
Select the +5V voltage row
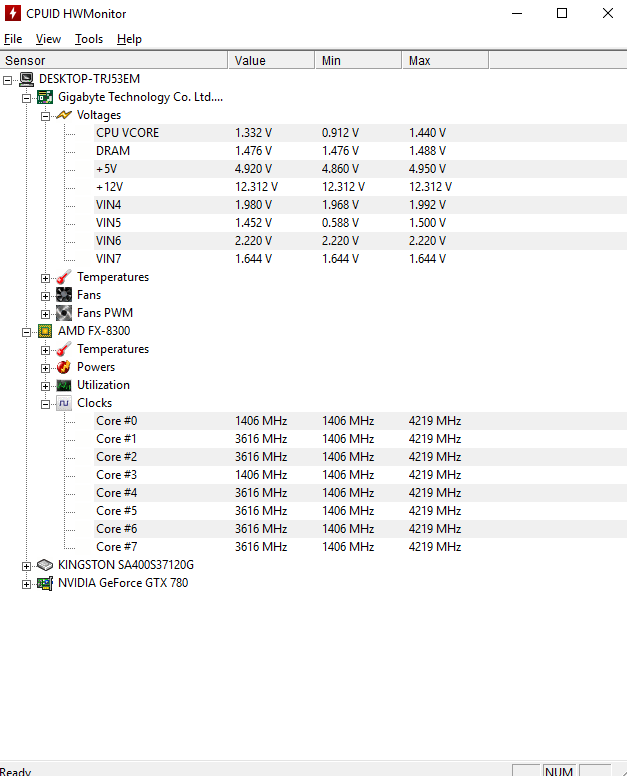coord(361,169)
